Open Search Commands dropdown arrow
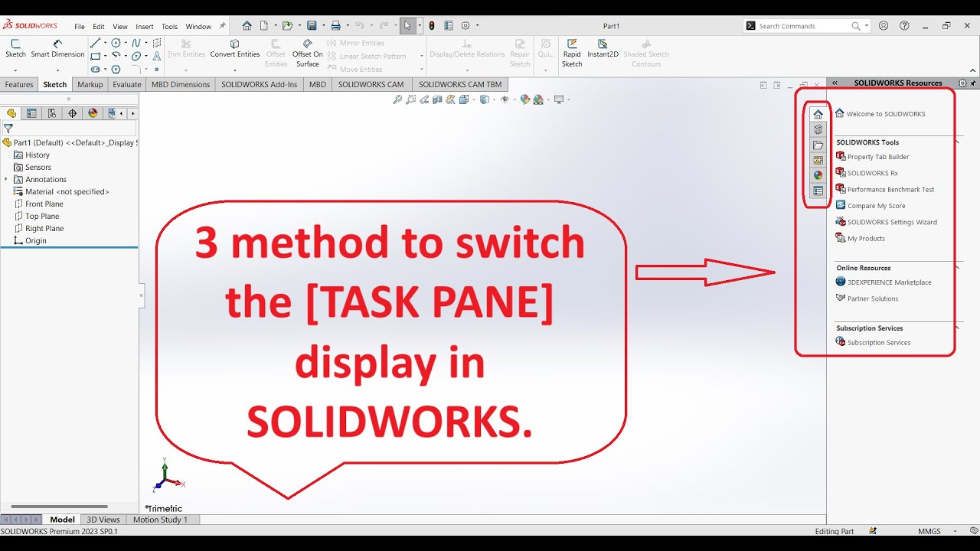 pyautogui.click(x=867, y=26)
